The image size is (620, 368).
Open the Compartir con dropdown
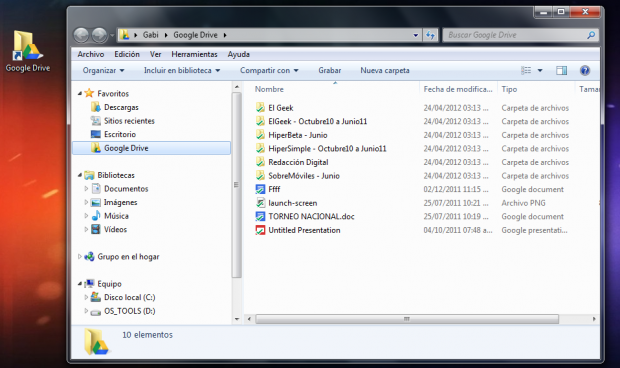tap(269, 70)
